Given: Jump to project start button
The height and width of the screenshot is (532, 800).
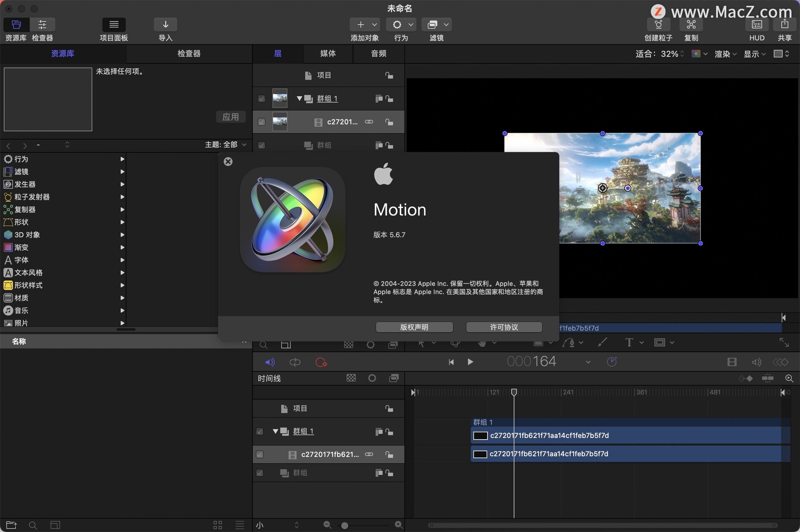Looking at the screenshot, I should (x=451, y=362).
